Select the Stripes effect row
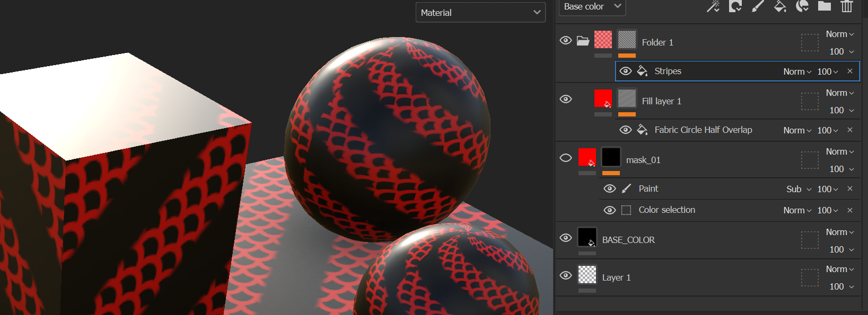The height and width of the screenshot is (315, 868). click(737, 71)
